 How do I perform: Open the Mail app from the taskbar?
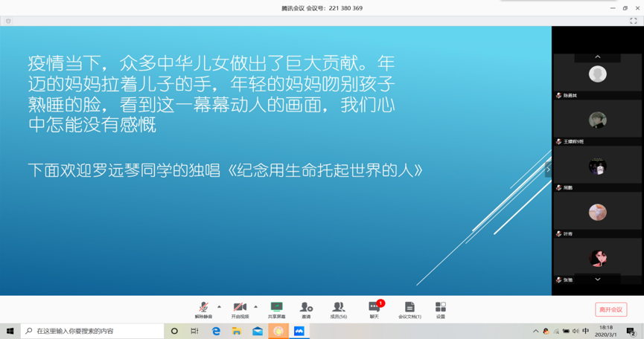[258, 331]
